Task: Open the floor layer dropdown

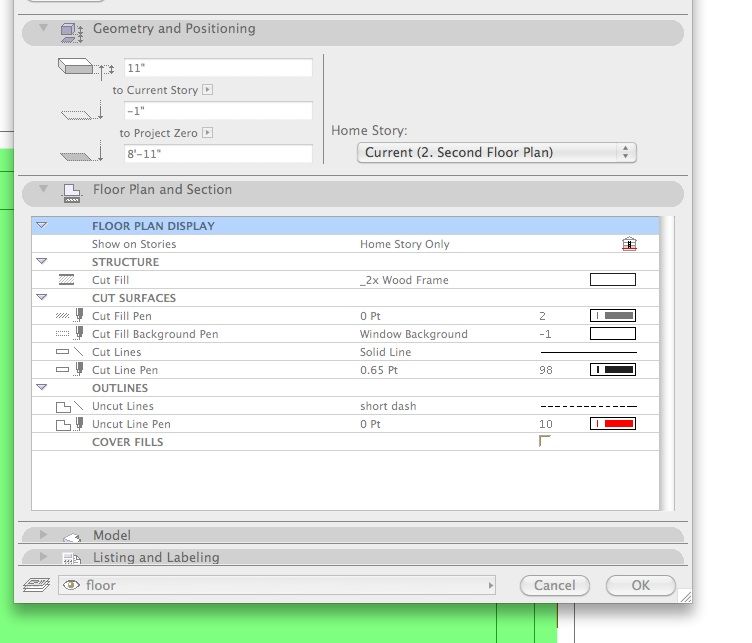Action: pos(277,585)
